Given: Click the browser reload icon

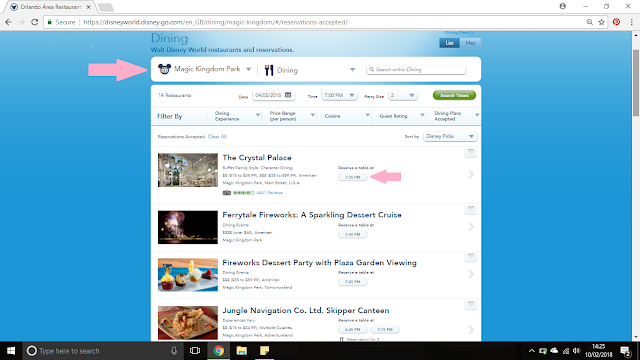Looking at the screenshot, I should [35, 22].
